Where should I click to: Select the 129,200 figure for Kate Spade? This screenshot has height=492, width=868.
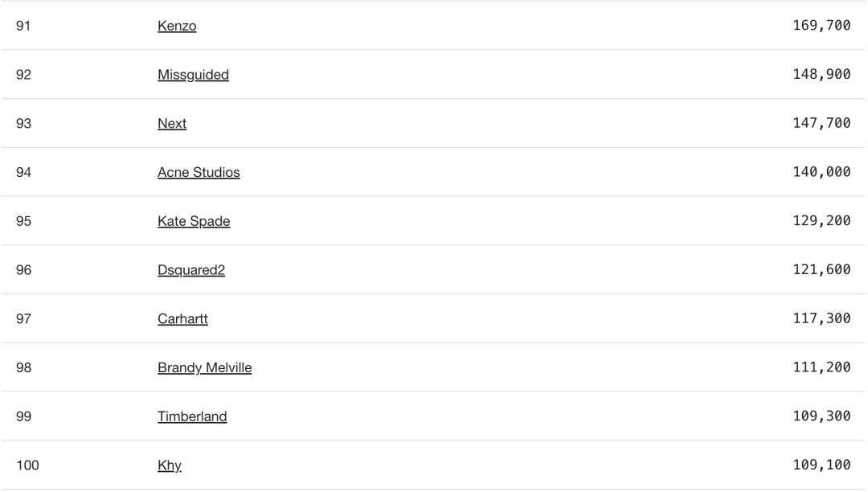[x=821, y=221]
